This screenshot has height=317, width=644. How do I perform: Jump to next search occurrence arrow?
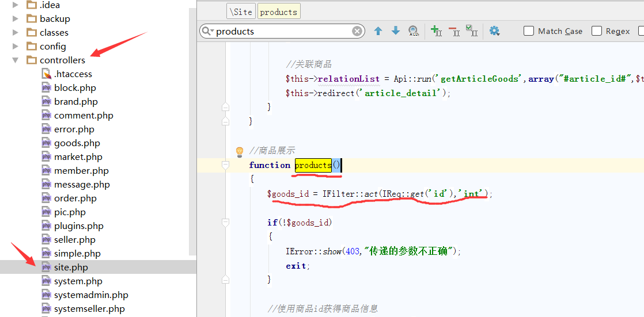[396, 31]
